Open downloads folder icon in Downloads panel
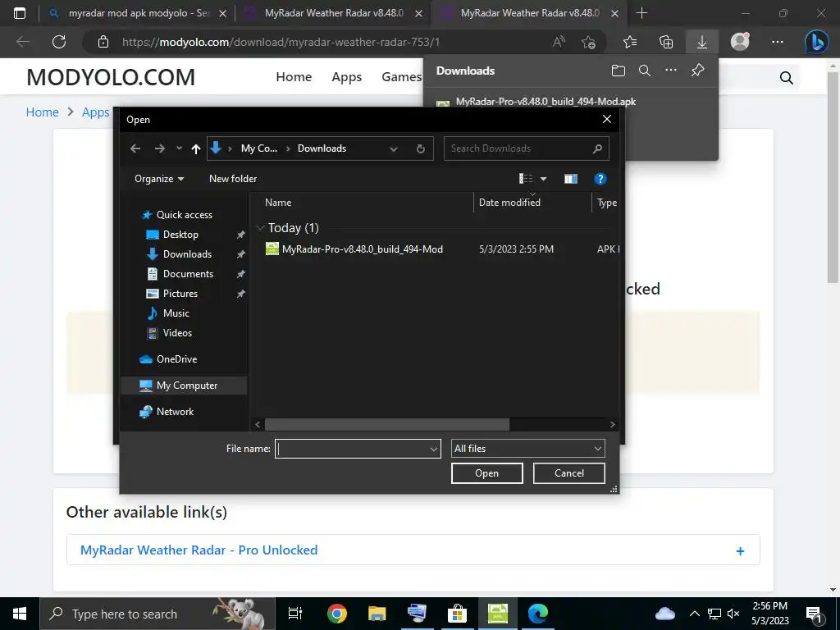Screen dimensions: 840x630 619,71
